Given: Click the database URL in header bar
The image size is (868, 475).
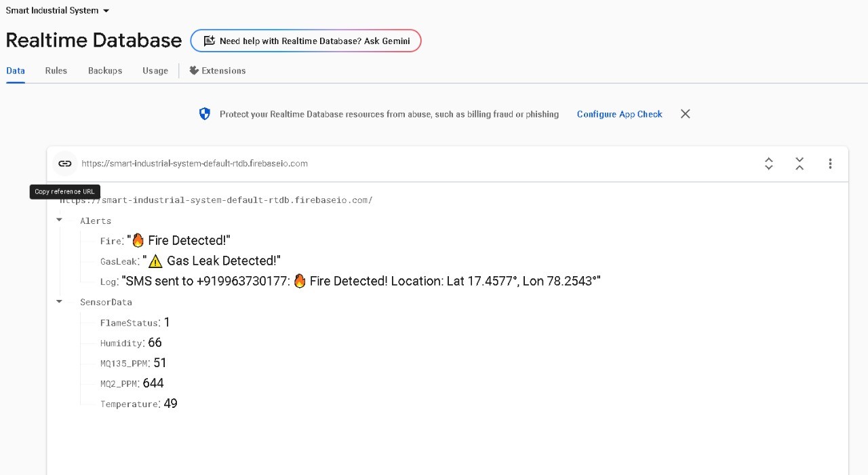Looking at the screenshot, I should (195, 164).
